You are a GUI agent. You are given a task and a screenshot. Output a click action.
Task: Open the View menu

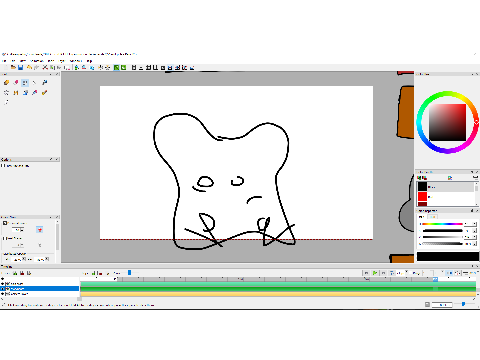click(x=23, y=61)
